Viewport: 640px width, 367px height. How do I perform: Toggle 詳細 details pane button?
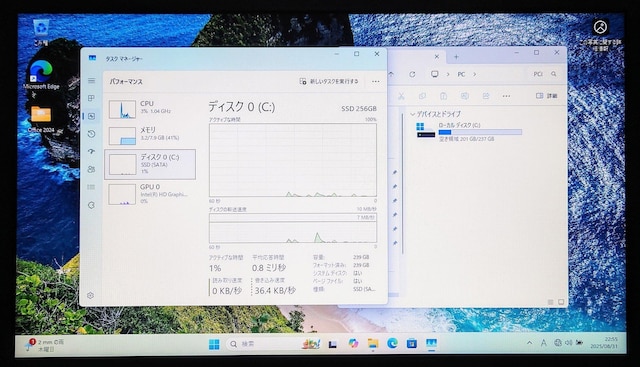(x=546, y=96)
